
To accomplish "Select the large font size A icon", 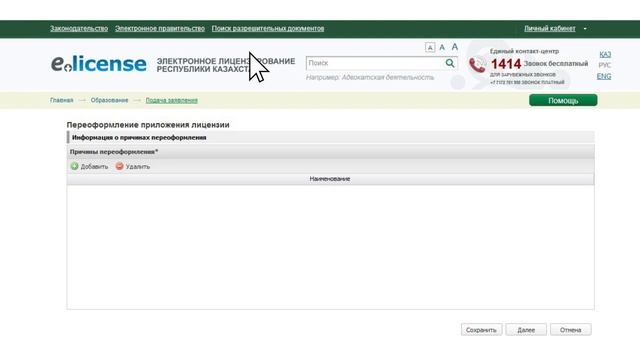I will [455, 47].
